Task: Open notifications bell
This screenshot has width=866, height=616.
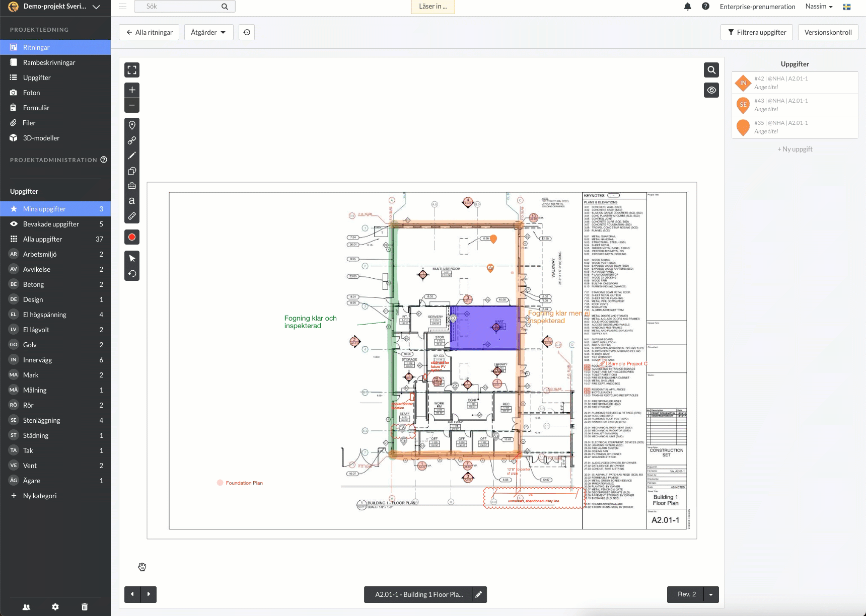Action: [688, 7]
